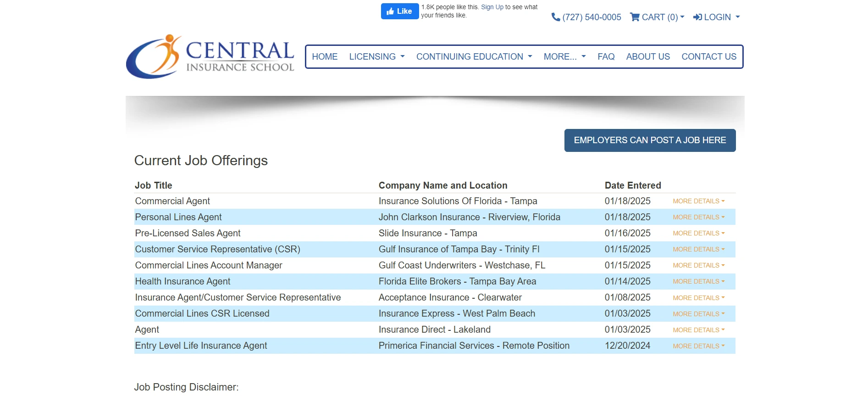The height and width of the screenshot is (396, 868).
Task: Navigate to ABOUT US
Action: (x=648, y=56)
